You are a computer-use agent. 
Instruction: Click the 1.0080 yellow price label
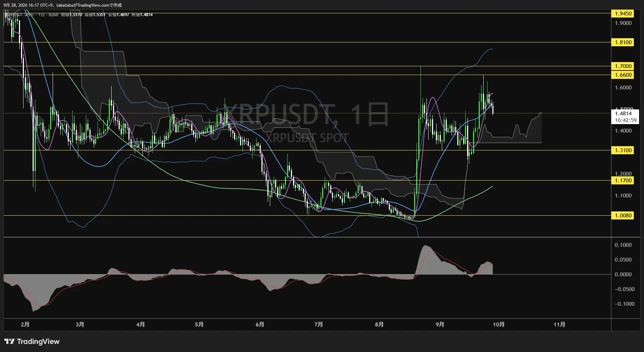click(x=623, y=215)
